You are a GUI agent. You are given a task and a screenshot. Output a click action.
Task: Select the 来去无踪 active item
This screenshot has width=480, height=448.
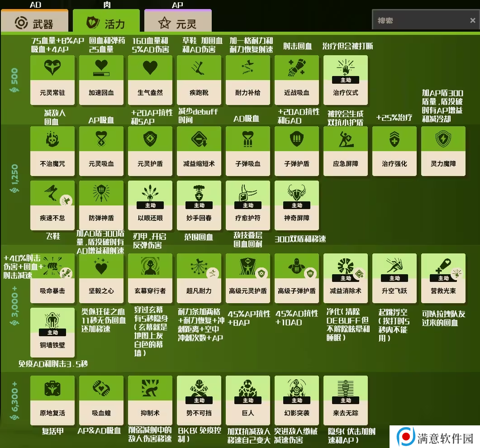pos(346,400)
